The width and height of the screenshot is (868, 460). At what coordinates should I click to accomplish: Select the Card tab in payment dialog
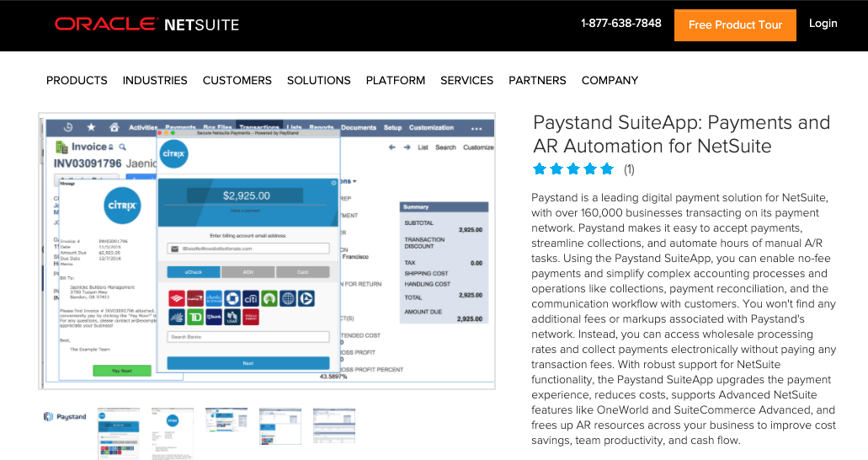click(302, 272)
